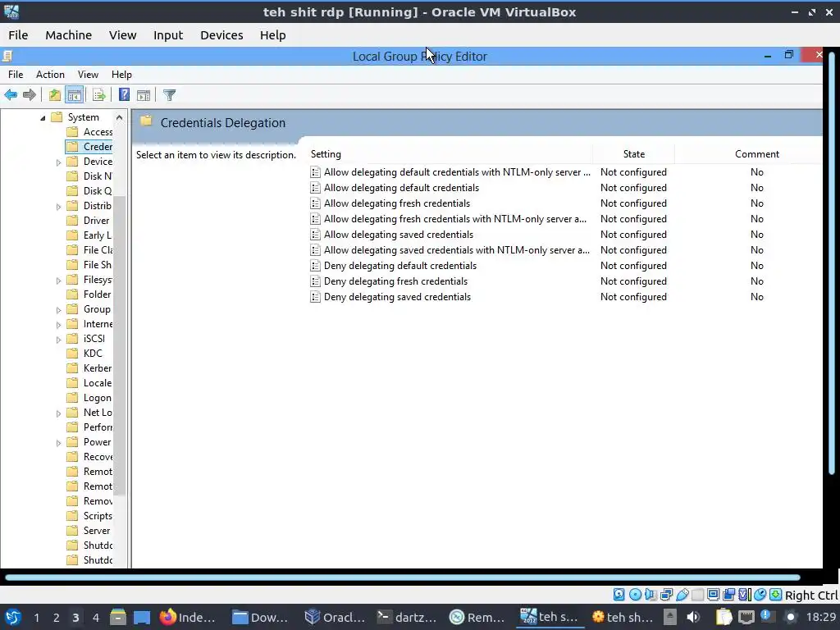Open VirtualBox Devices menu
The image size is (840, 630).
pos(221,34)
